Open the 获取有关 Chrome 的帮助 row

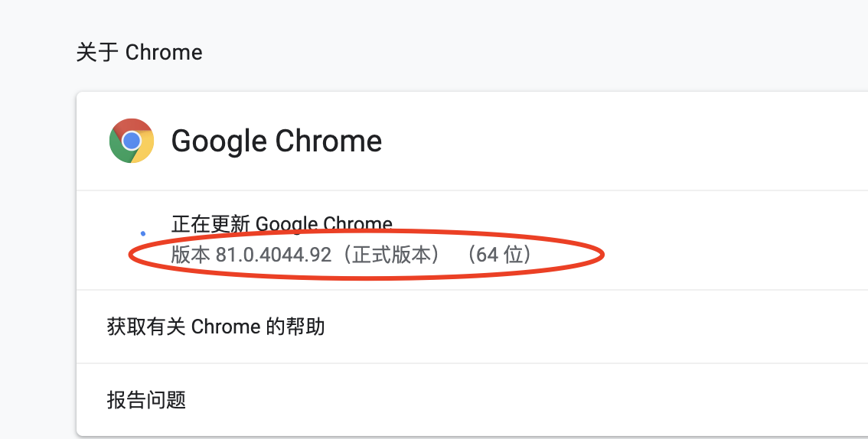pos(472,327)
